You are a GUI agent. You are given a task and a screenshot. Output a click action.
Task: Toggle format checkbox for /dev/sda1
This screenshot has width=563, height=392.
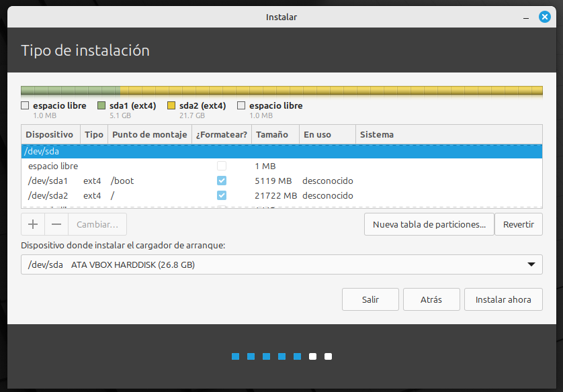222,181
